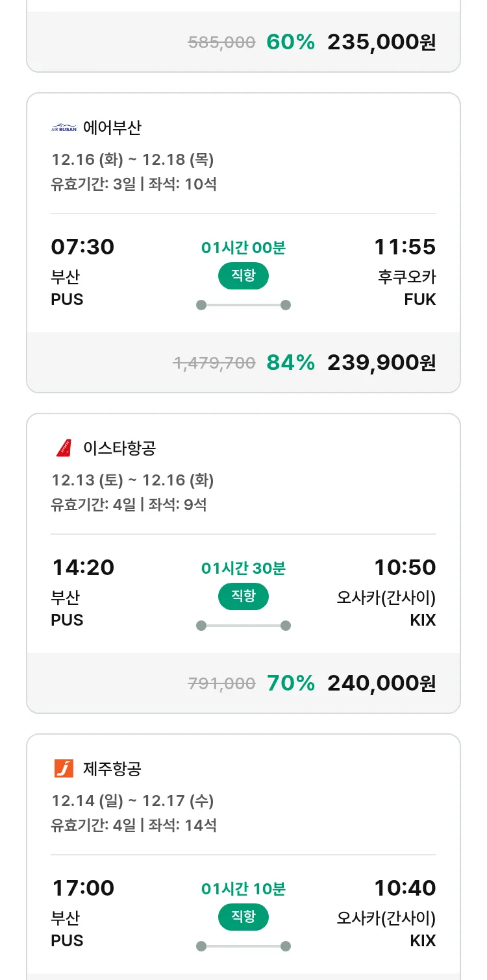
Task: Click the route line on Fukuoka flight
Action: coord(243,305)
